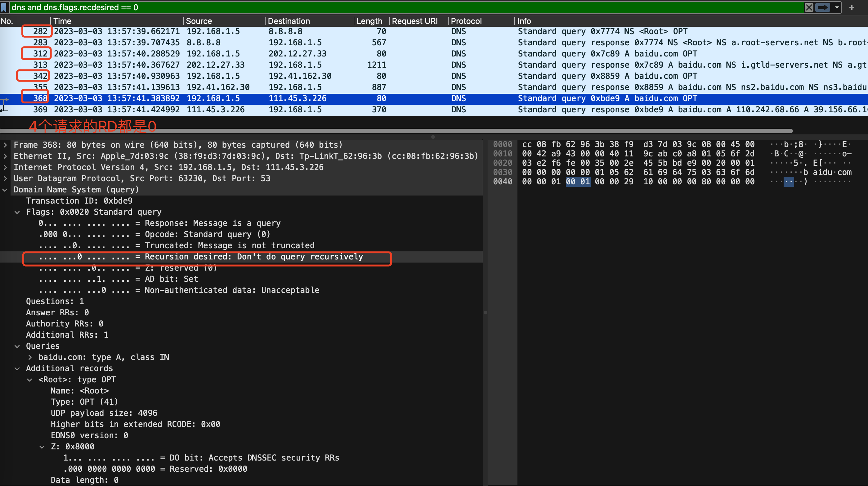
Task: Select packet 342 query to 192.41.162.30
Action: 434,76
